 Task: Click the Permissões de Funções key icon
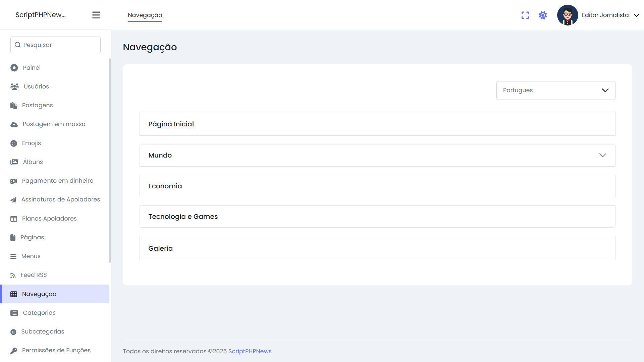(14, 351)
